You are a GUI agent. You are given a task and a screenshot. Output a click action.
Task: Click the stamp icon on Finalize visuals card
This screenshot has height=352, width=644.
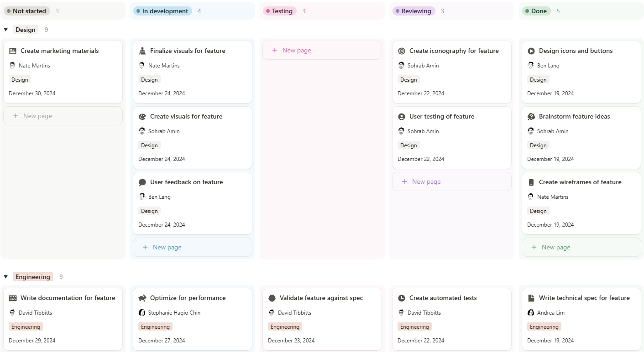[142, 51]
